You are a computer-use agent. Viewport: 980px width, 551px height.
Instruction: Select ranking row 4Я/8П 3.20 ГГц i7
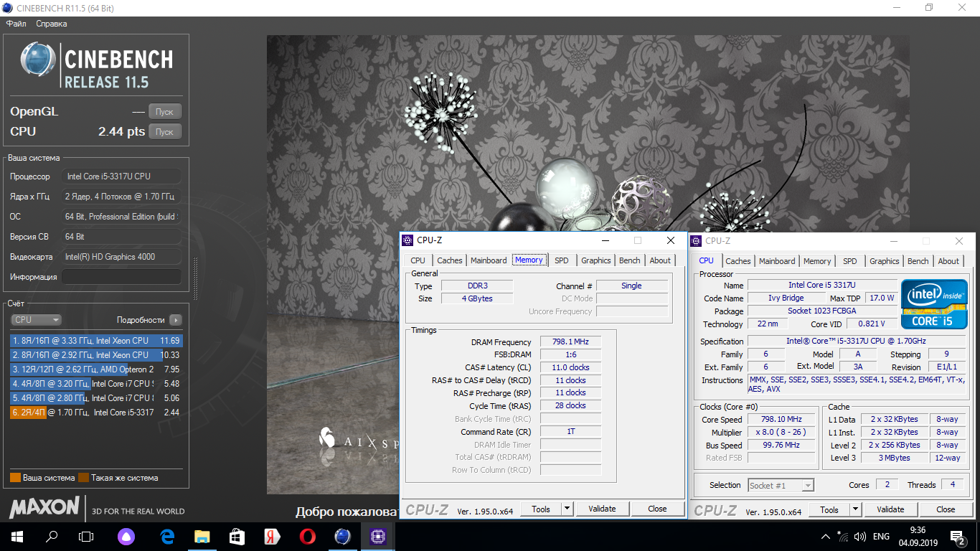click(x=95, y=384)
